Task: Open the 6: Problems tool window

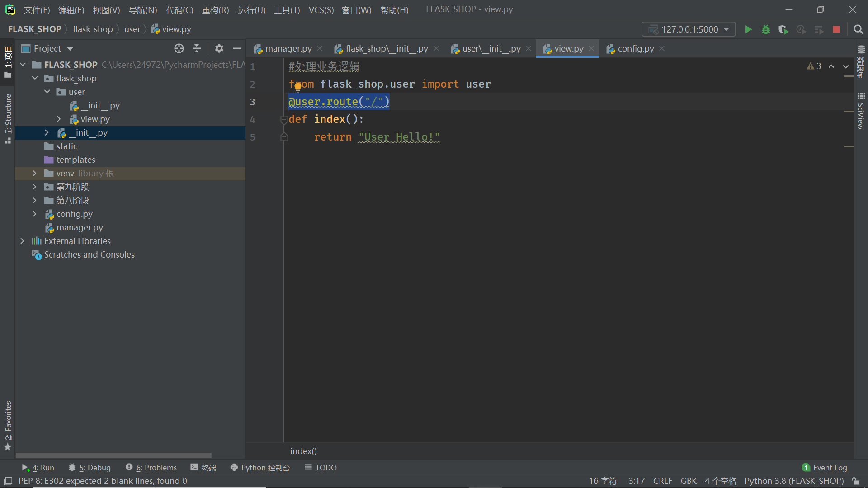Action: [151, 468]
